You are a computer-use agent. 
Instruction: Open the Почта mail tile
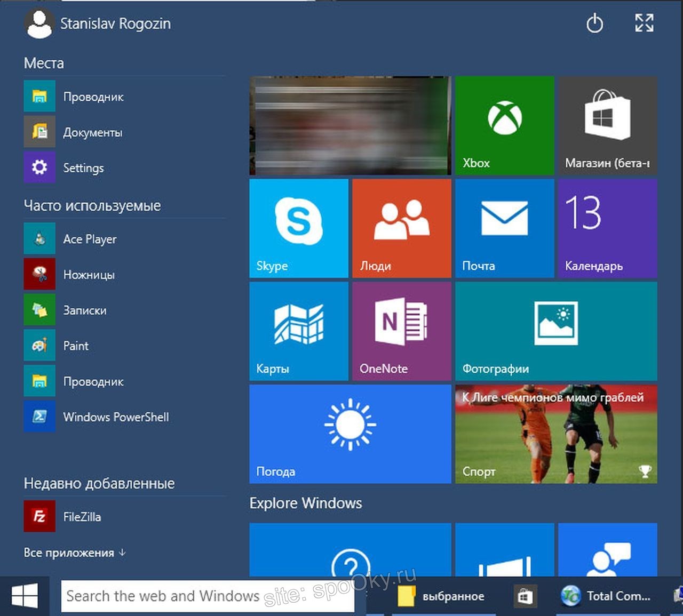(505, 228)
